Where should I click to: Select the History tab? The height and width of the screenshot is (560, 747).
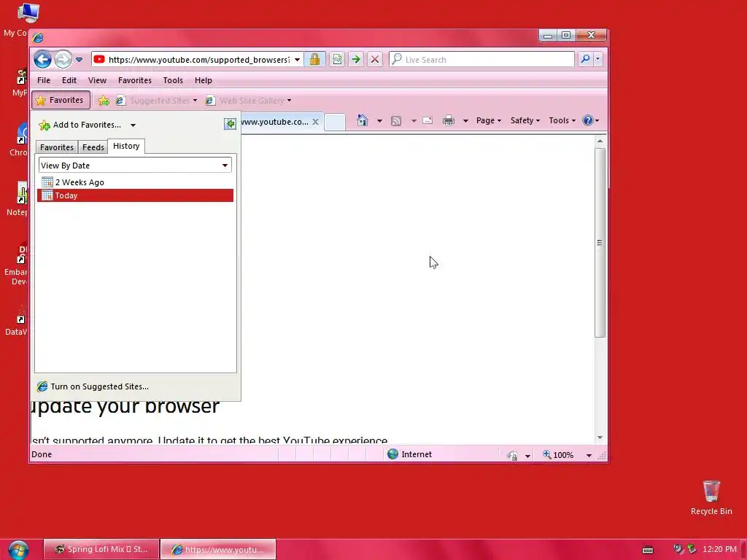(126, 146)
